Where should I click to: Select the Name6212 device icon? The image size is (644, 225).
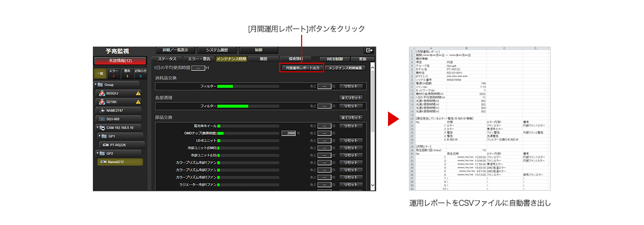coord(101,162)
